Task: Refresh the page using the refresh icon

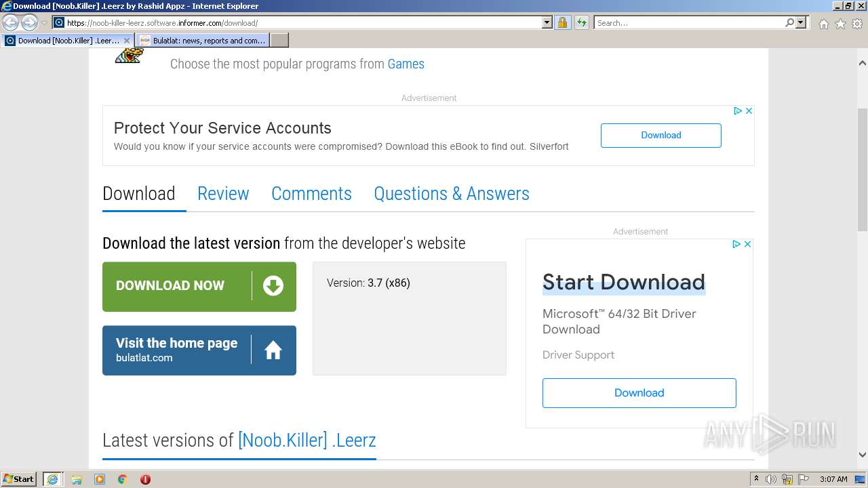Action: click(582, 22)
